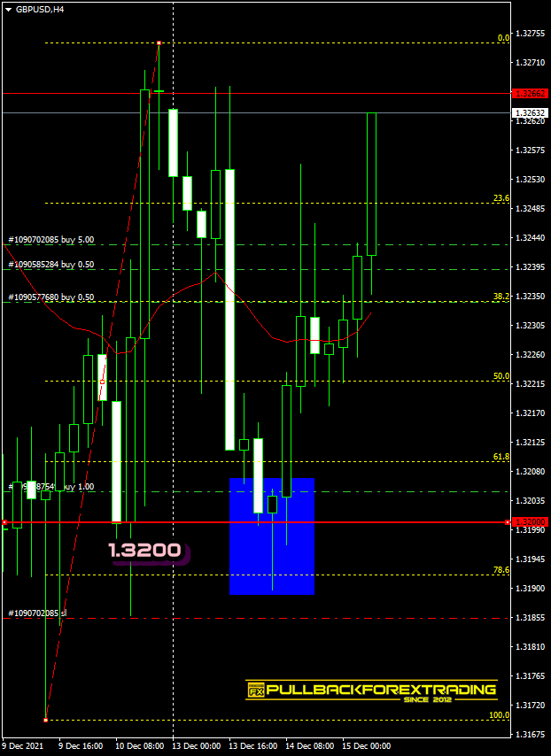Click the 38.2 Fibonacci level label
The height and width of the screenshot is (756, 551).
tap(501, 297)
